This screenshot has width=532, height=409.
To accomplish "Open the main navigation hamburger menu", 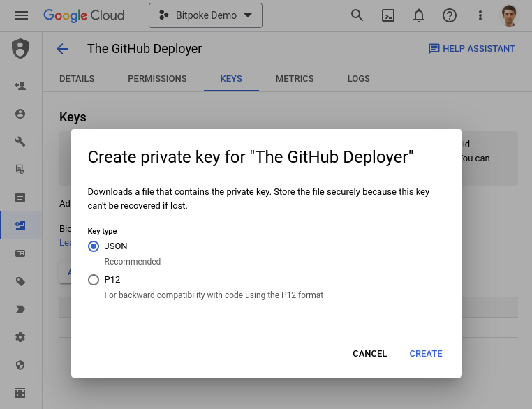I will pos(21,15).
